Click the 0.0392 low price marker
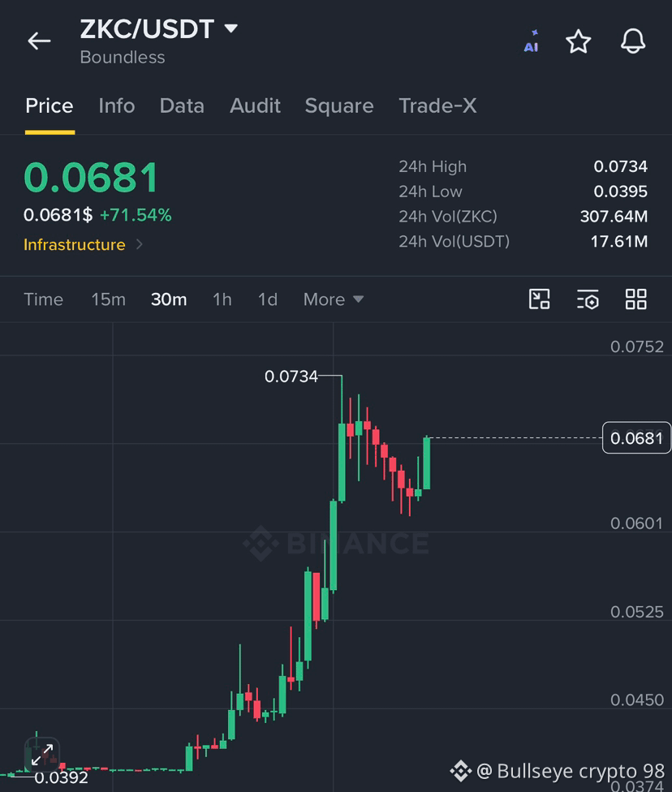This screenshot has height=792, width=672. (61, 777)
